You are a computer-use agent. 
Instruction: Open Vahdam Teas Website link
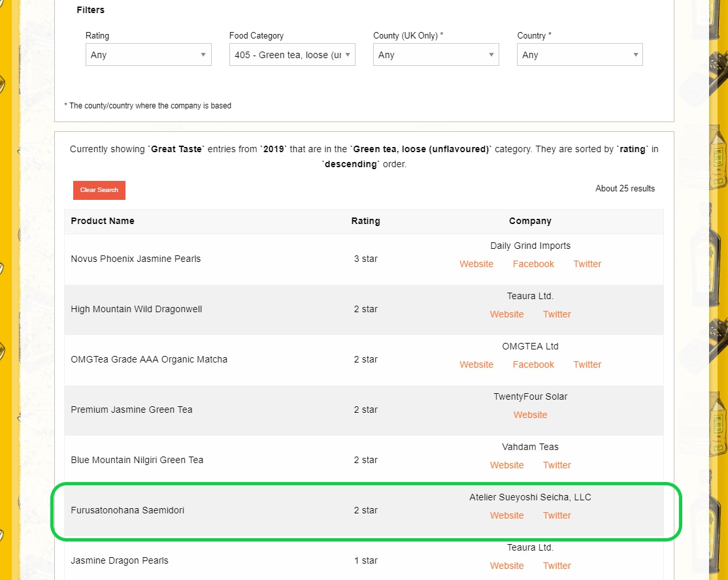point(507,465)
